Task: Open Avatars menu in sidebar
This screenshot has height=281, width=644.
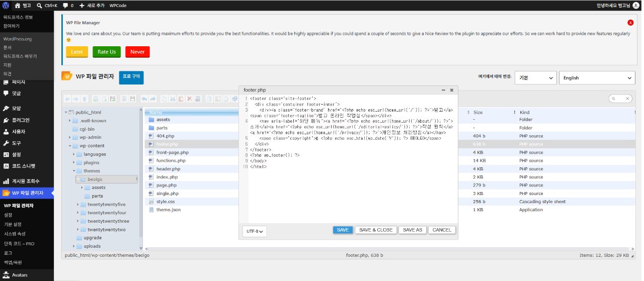Action: pyautogui.click(x=27, y=275)
